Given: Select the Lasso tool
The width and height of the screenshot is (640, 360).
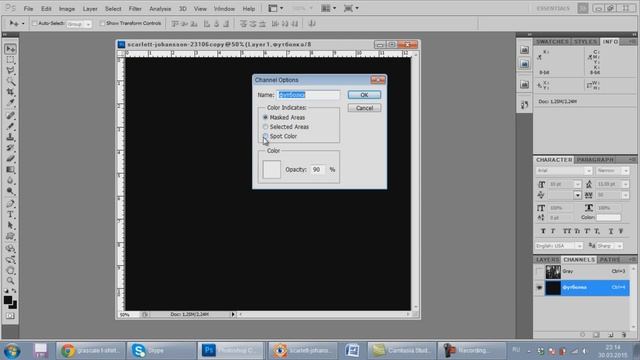Looking at the screenshot, I should pyautogui.click(x=10, y=71).
